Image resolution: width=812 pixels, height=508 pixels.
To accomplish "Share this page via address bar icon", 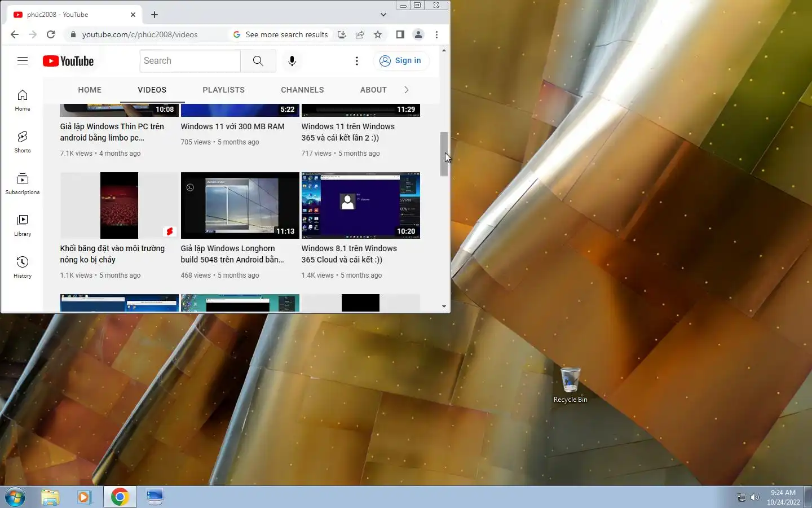I will (x=360, y=34).
